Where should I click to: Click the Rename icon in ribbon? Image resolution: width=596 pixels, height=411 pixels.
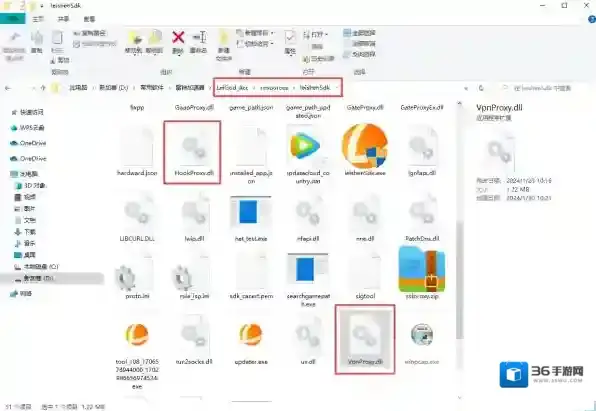[199, 38]
